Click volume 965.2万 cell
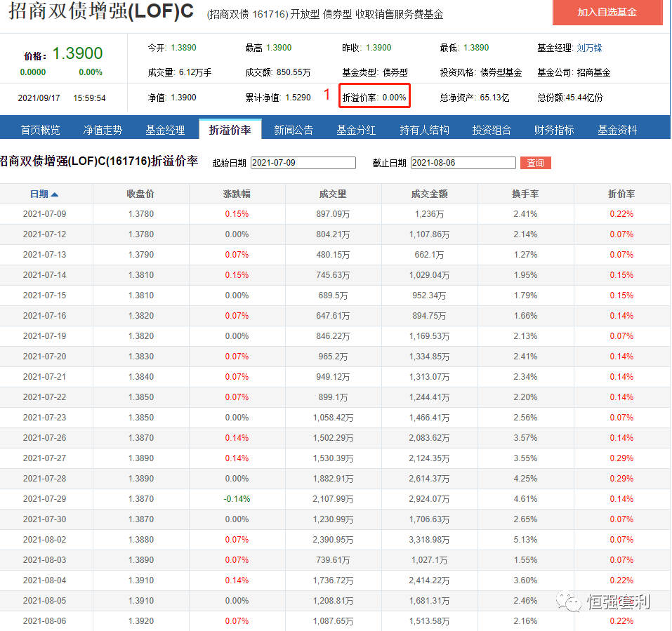672x631 pixels. [333, 357]
